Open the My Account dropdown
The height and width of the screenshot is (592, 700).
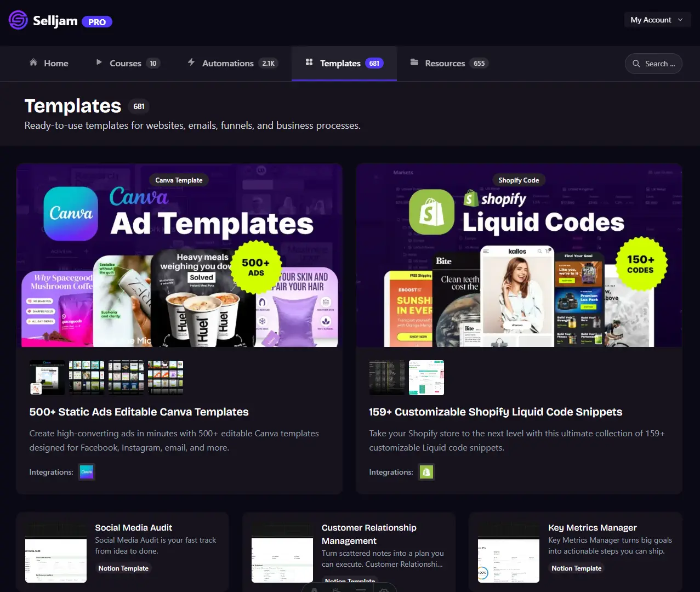(657, 20)
